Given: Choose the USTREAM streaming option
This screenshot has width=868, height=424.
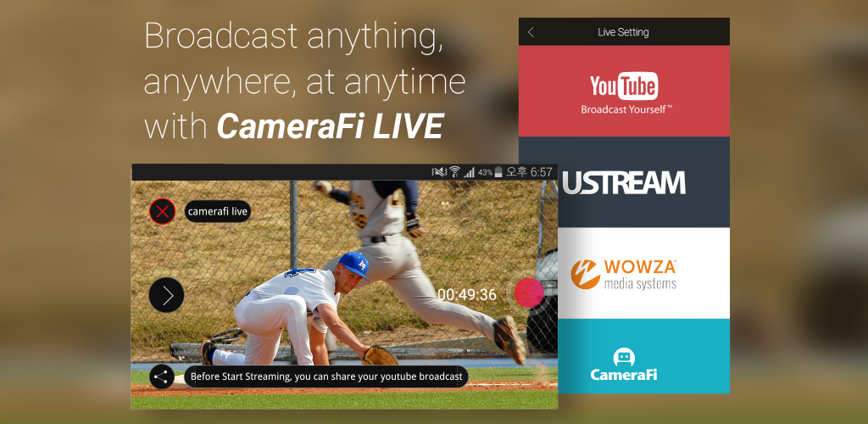Looking at the screenshot, I should [624, 182].
